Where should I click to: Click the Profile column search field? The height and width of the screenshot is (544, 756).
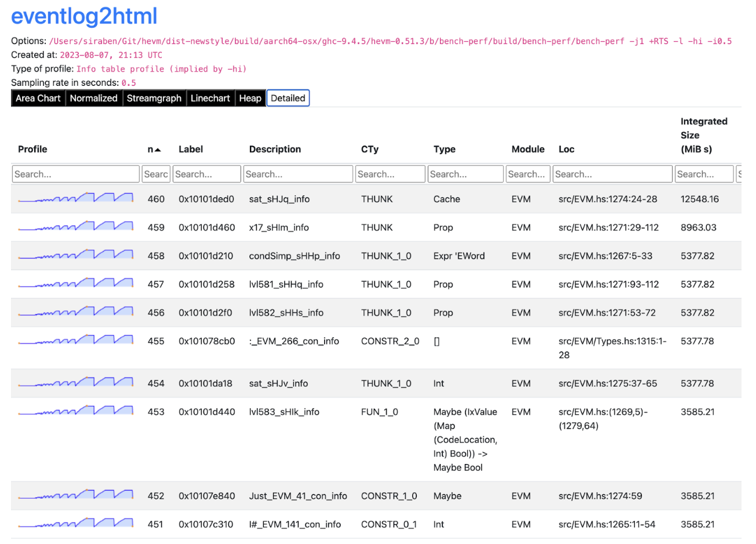[75, 174]
